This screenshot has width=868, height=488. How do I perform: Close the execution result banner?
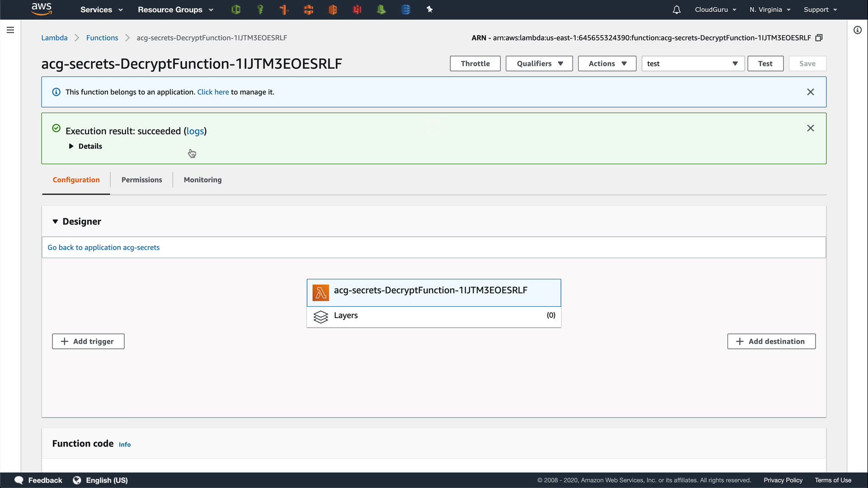810,128
